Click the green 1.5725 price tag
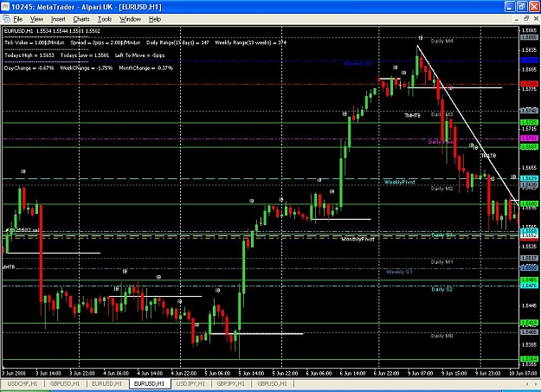Screen dimensions: 541x392 529,123
